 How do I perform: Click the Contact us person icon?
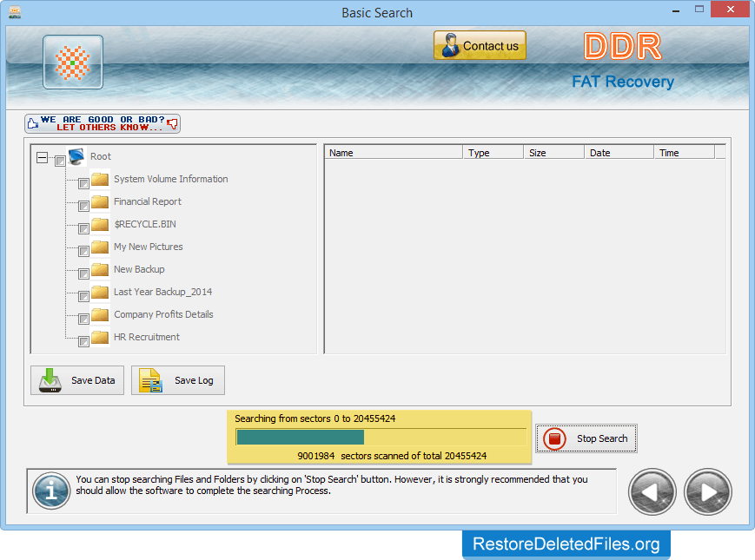coord(450,46)
